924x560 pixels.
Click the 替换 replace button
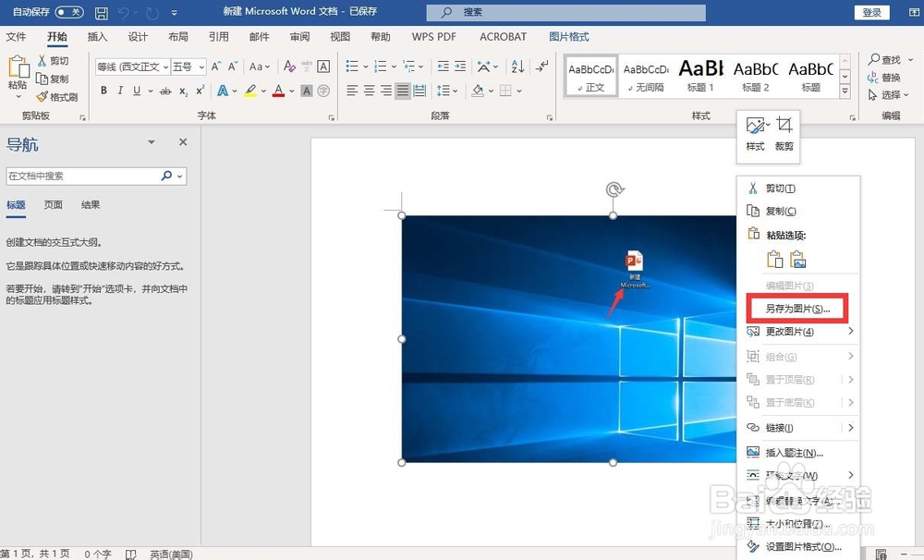[x=883, y=78]
